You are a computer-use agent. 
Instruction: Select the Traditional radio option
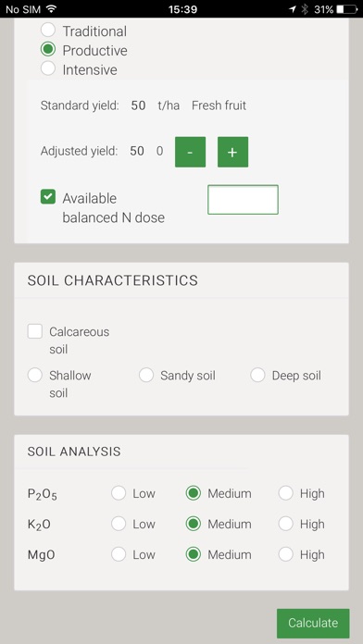click(x=48, y=31)
